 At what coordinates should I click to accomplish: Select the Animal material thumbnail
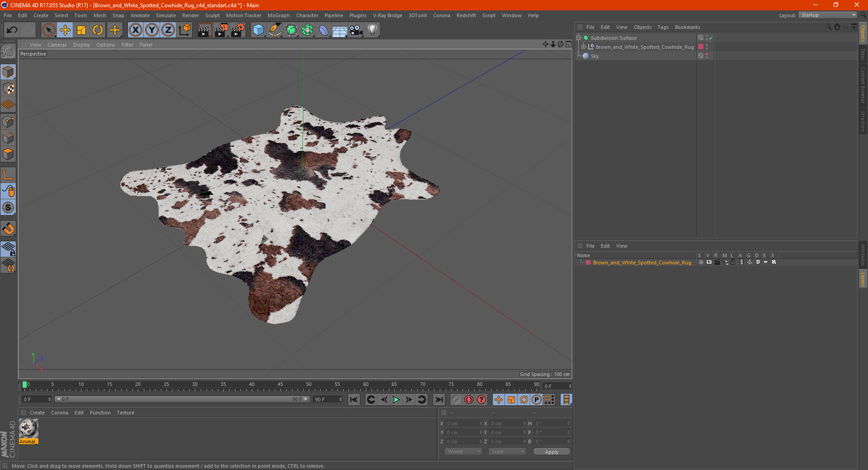click(28, 429)
